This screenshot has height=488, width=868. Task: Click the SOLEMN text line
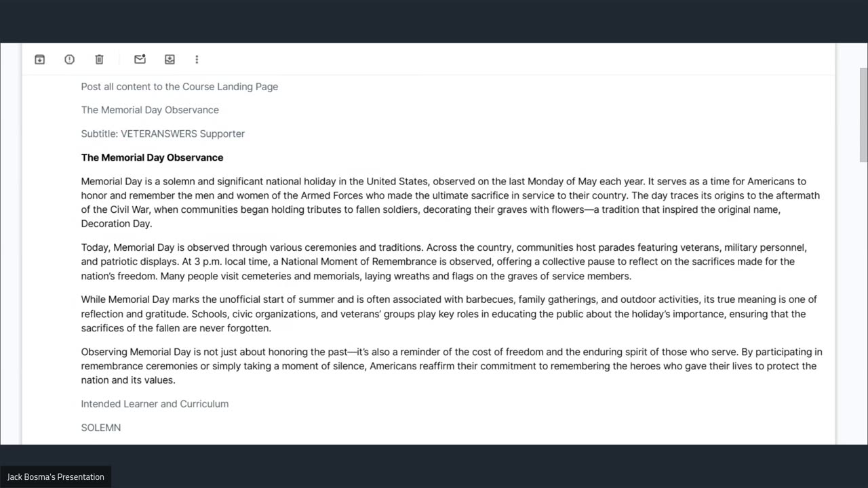(x=101, y=428)
